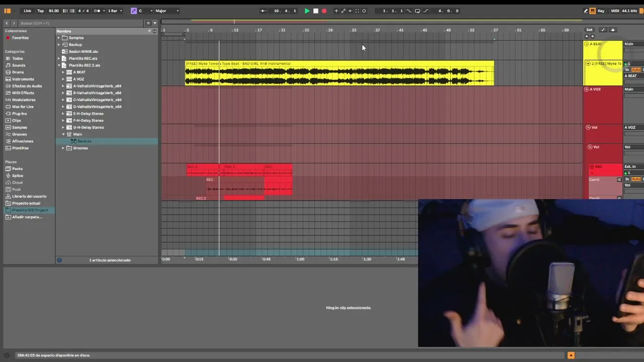The image size is (644, 362).
Task: Toggle the Punch-In switch icon
Action: 409,11
